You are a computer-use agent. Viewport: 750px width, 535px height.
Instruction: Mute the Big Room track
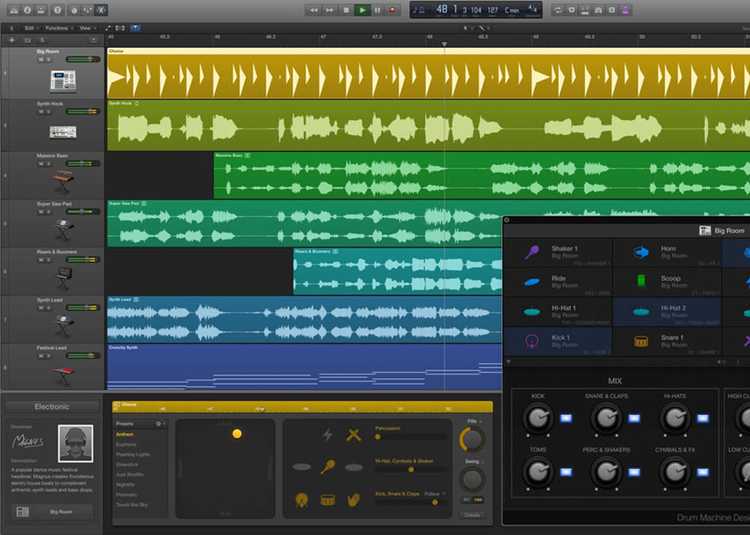(x=41, y=60)
